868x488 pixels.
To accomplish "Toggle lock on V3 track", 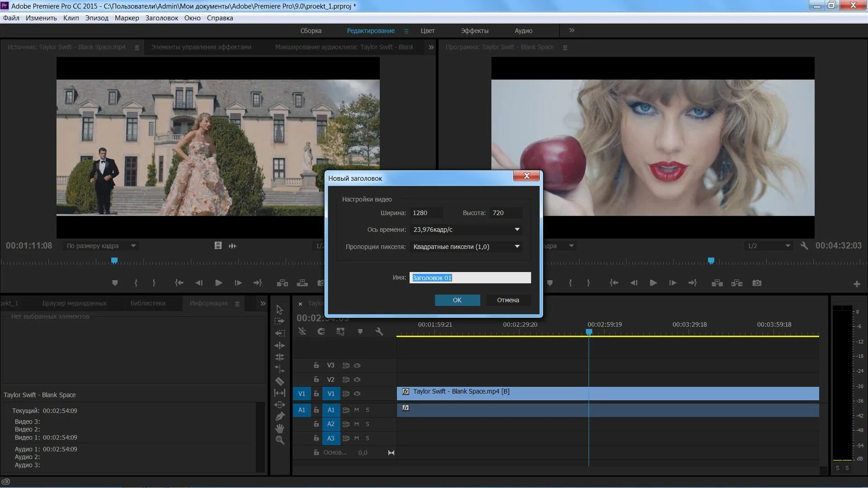I will (316, 365).
